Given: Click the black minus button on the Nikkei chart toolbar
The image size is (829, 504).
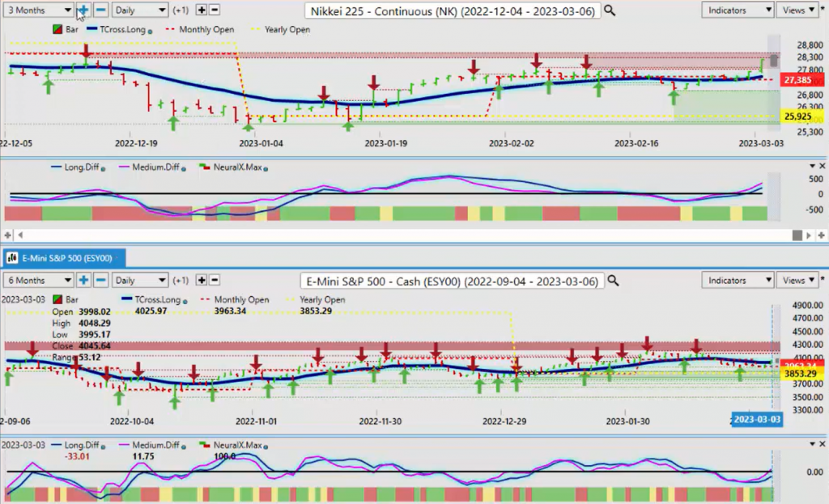Looking at the screenshot, I should [215, 10].
